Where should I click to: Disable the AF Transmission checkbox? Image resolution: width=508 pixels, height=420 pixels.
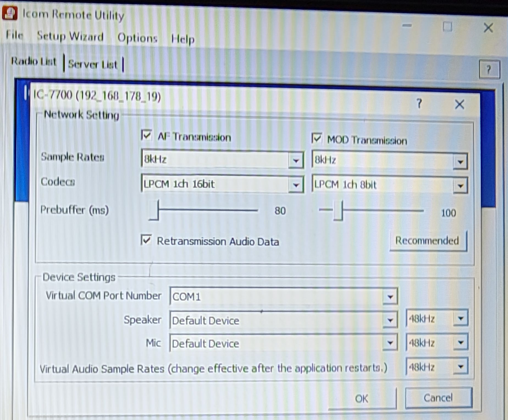click(x=146, y=135)
